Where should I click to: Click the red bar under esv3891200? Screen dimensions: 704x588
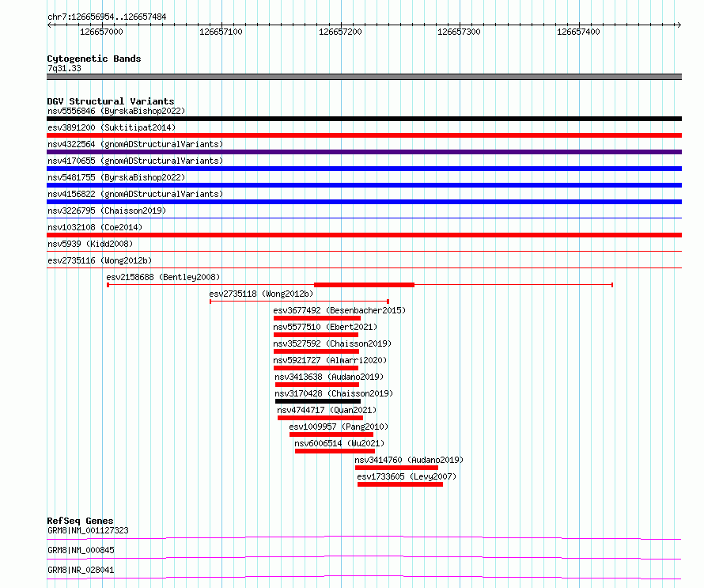pos(364,135)
